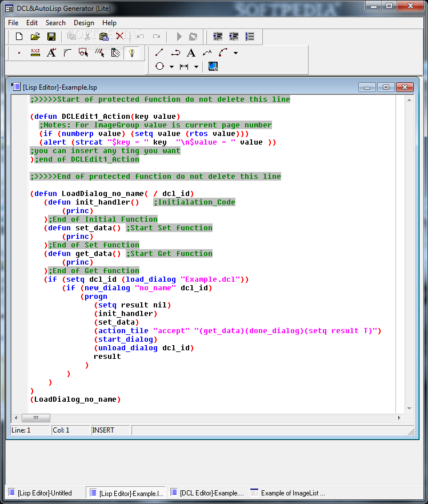Click the '(start_dialog)' code line
Screen dimensions: 428x504
click(x=126, y=339)
